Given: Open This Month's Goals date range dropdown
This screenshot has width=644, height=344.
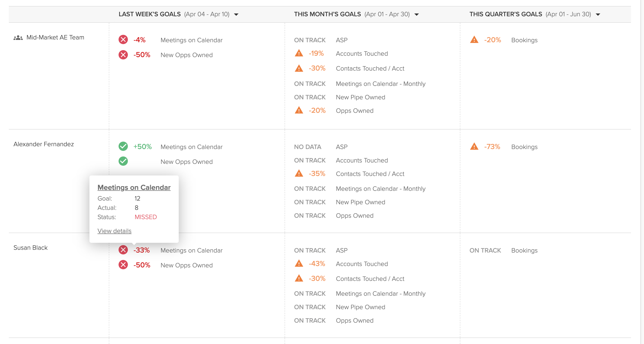Looking at the screenshot, I should [x=416, y=14].
